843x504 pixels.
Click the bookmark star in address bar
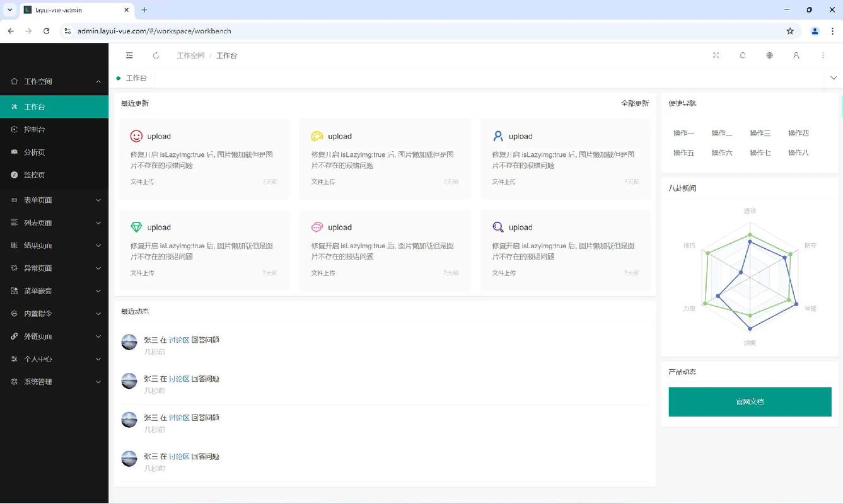pos(790,31)
